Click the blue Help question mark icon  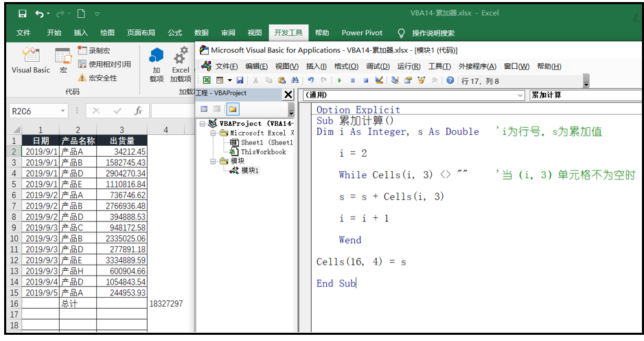[x=450, y=80]
